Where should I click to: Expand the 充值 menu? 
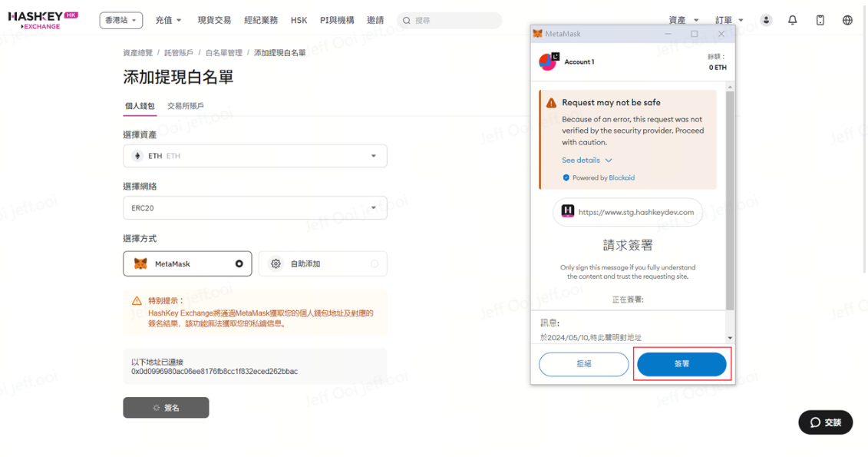pyautogui.click(x=168, y=21)
